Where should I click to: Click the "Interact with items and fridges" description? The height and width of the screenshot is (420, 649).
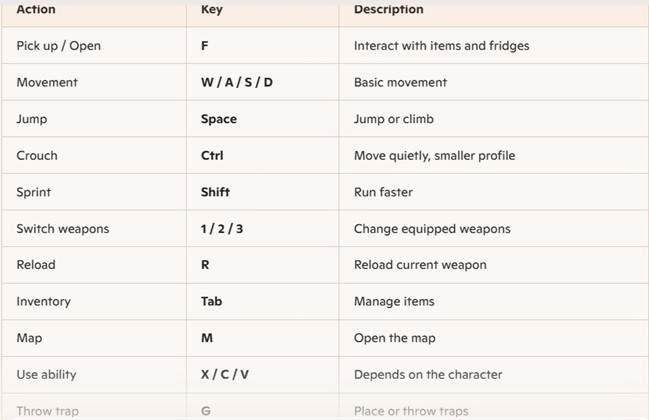click(441, 46)
